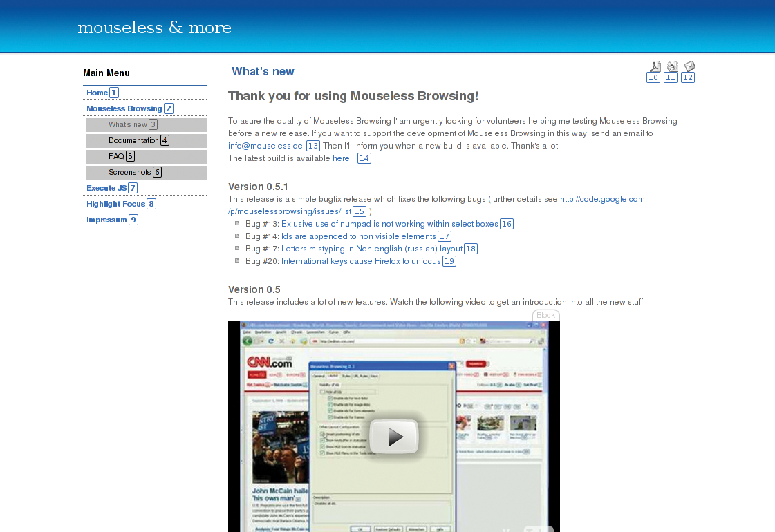Open Bug #20 international keys link
Viewport: 775px width, 532px height.
tap(361, 260)
